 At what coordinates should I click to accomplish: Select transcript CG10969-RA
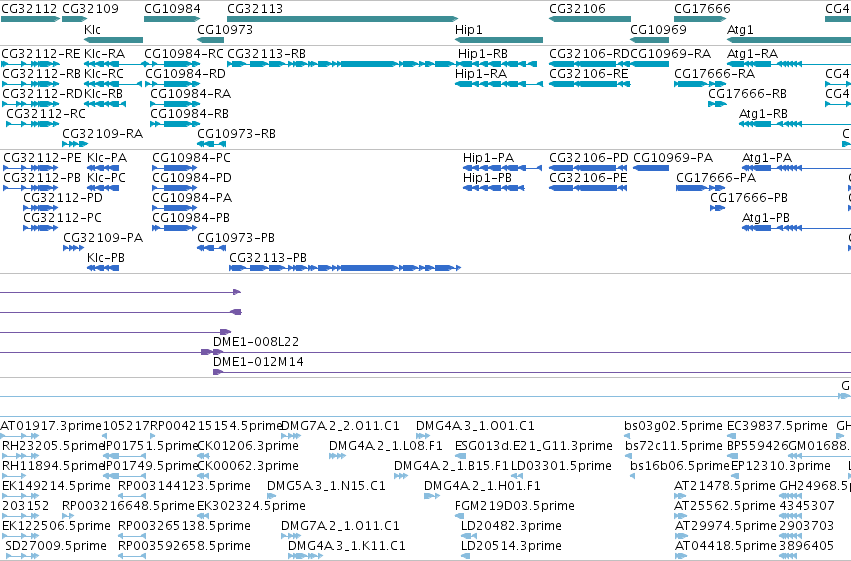click(670, 54)
